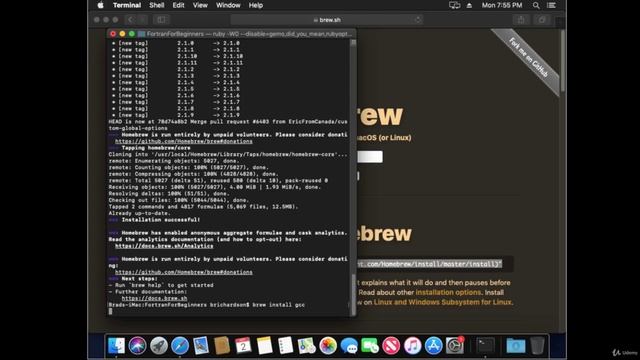Open Finder from the Dock

click(116, 346)
